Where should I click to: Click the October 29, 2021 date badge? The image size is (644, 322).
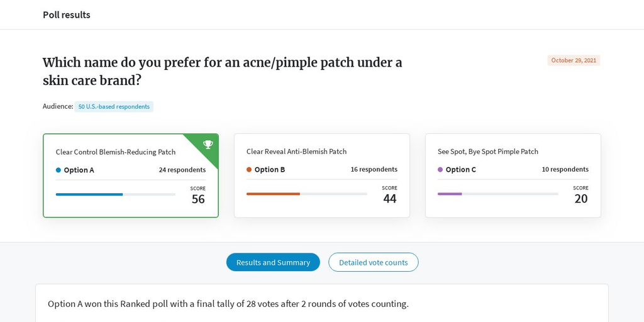point(574,60)
